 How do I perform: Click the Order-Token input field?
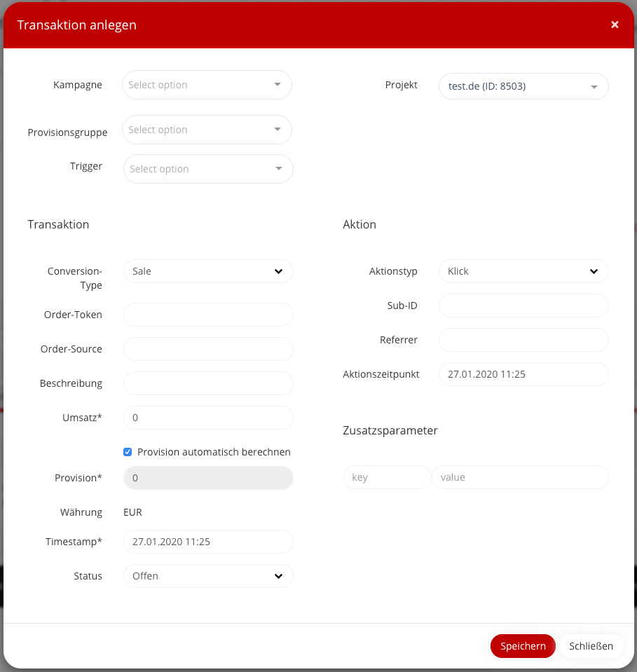208,315
